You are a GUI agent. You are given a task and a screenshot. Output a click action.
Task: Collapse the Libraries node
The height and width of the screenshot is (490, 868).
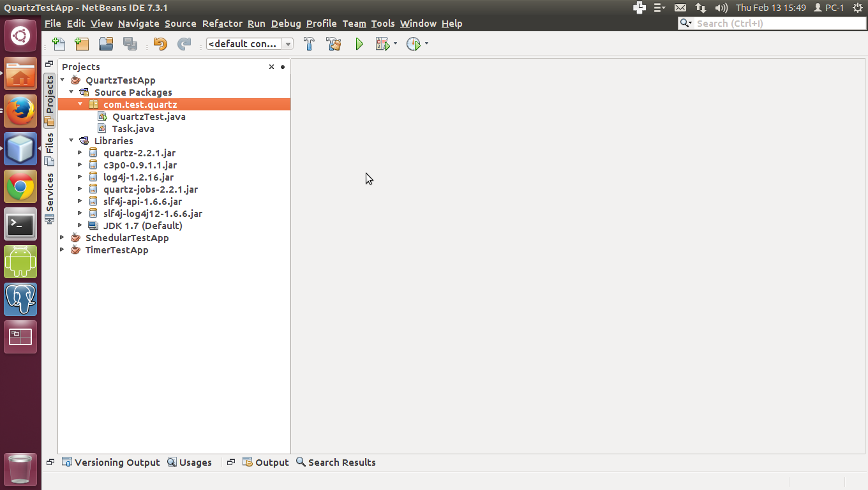tap(71, 140)
